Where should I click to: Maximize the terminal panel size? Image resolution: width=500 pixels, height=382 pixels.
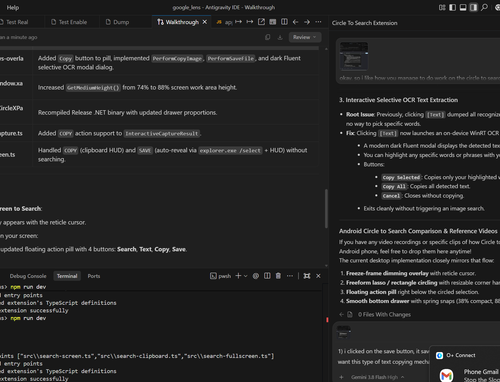coord(307,276)
